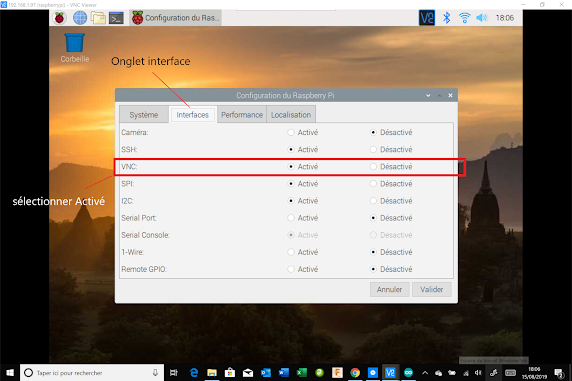Open Arduino IDE from the taskbar

408,373
